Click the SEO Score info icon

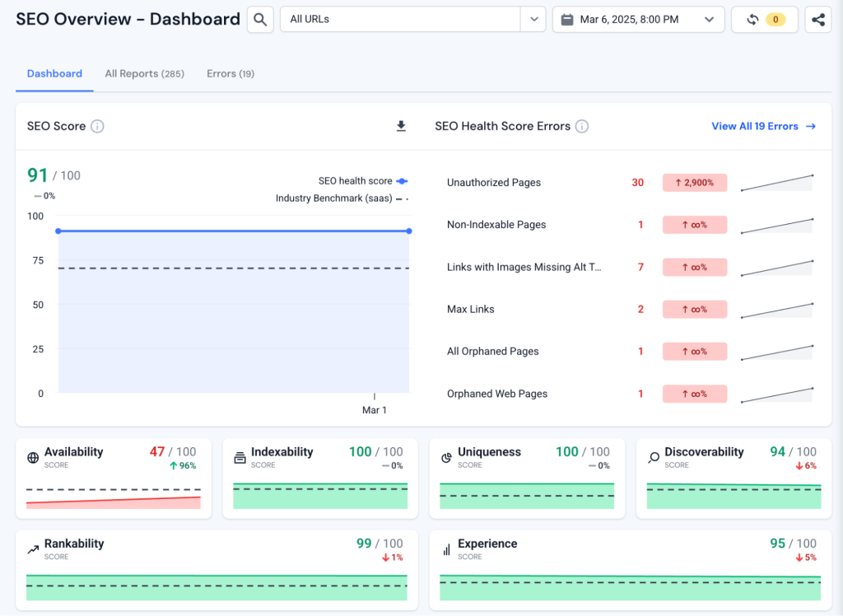pyautogui.click(x=97, y=126)
